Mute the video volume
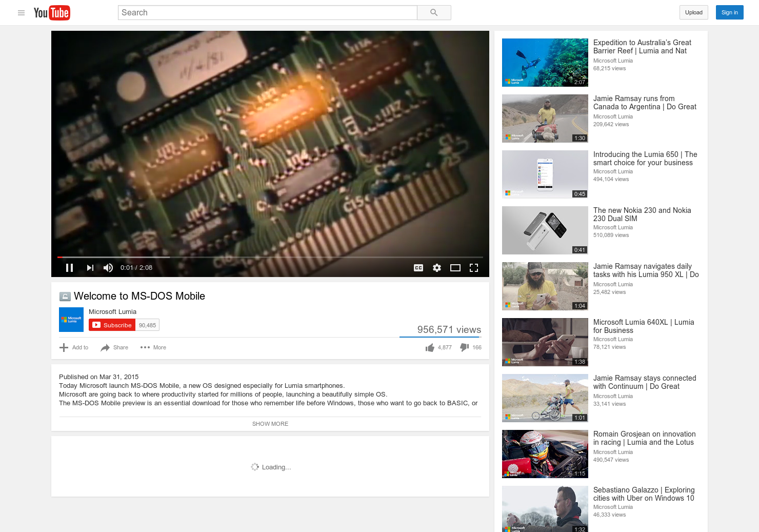This screenshot has width=759, height=532. (x=108, y=268)
